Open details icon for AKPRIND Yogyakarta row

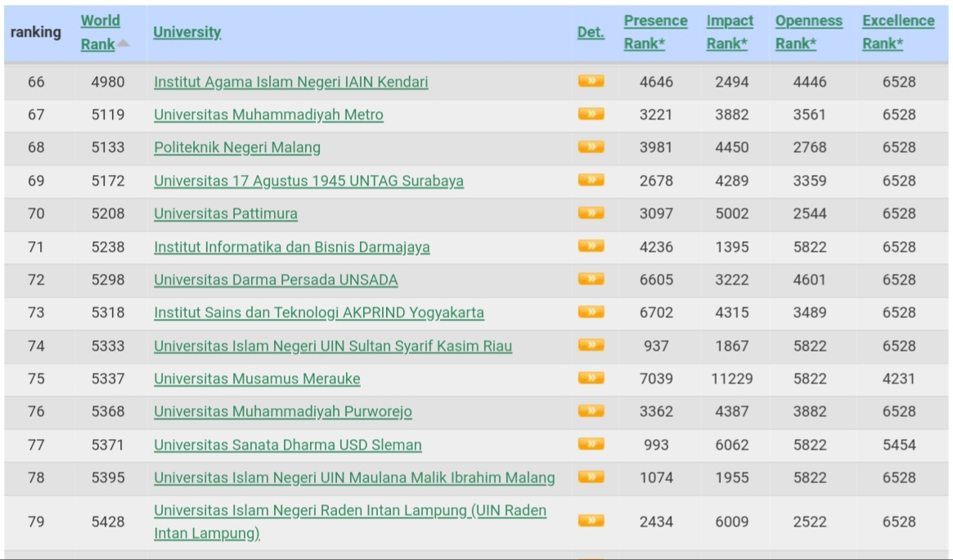pyautogui.click(x=591, y=311)
